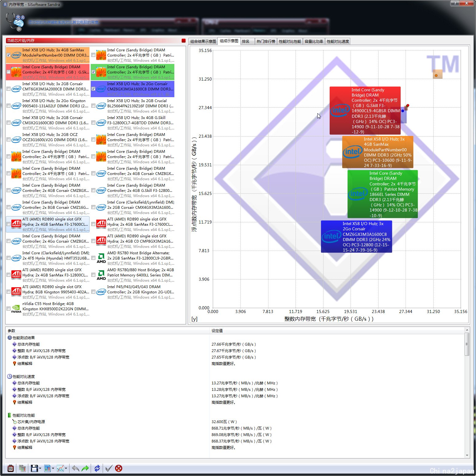Screen dimensions: 476x476
Task: Click the results panel scrollbar down arrow
Action: point(467,455)
